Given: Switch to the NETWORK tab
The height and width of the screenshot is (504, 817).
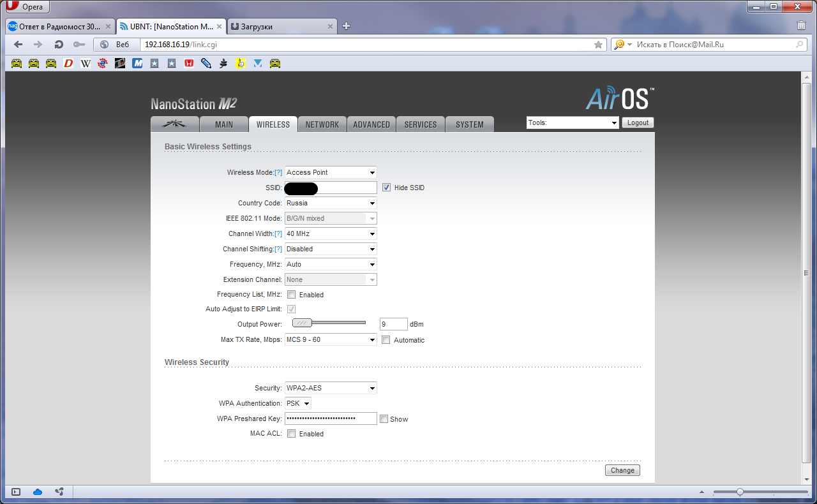Looking at the screenshot, I should [x=322, y=124].
